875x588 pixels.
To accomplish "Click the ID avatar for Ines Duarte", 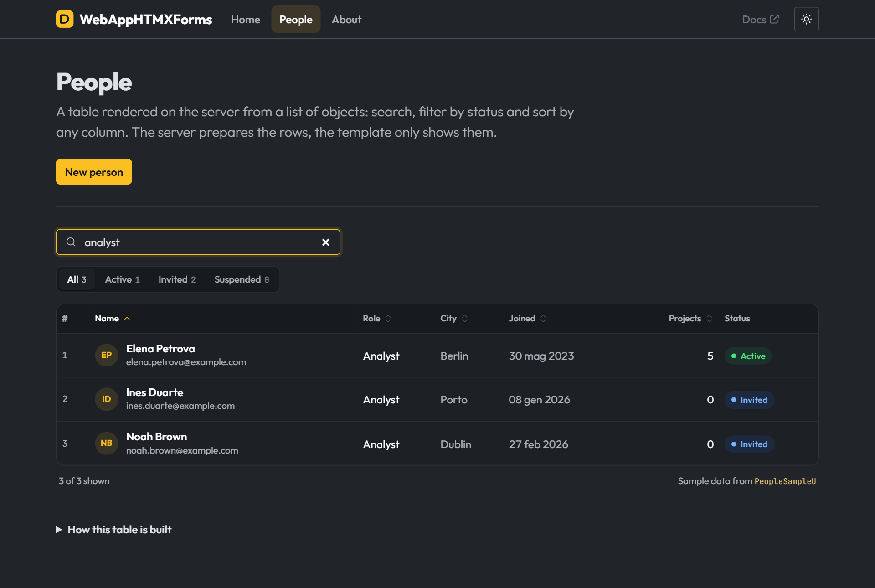I will tap(106, 399).
